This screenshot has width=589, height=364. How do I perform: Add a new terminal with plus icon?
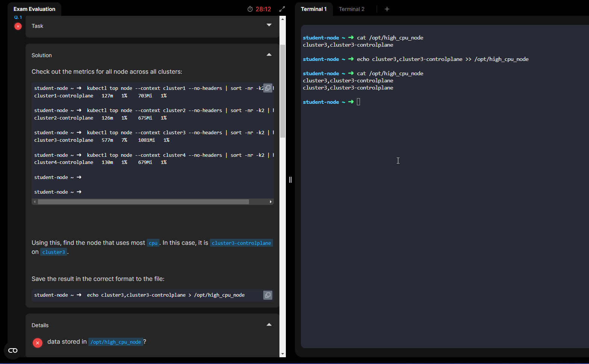(x=387, y=9)
